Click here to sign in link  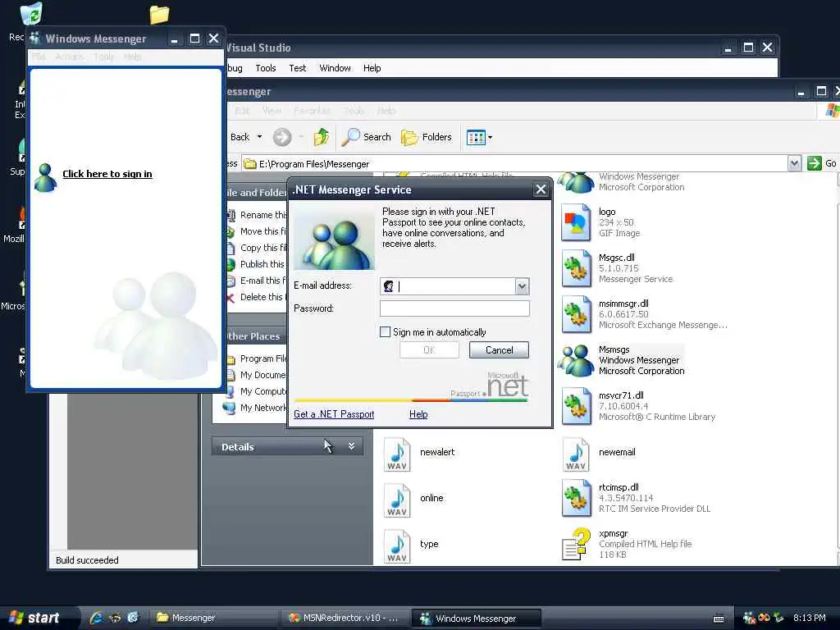coord(107,174)
